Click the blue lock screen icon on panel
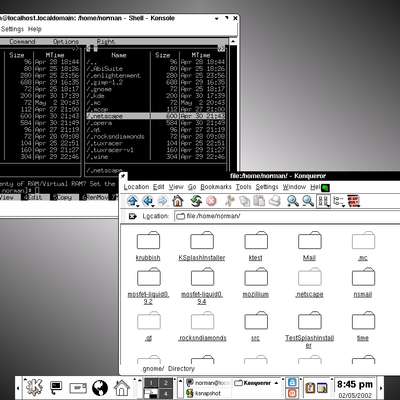Viewport: 400px width, 400px height. tap(292, 382)
